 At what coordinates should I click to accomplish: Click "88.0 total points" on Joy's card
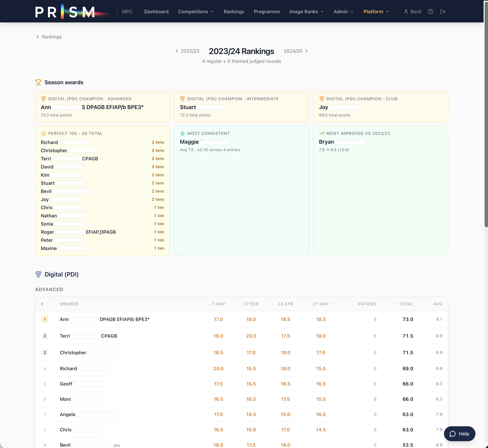point(334,115)
